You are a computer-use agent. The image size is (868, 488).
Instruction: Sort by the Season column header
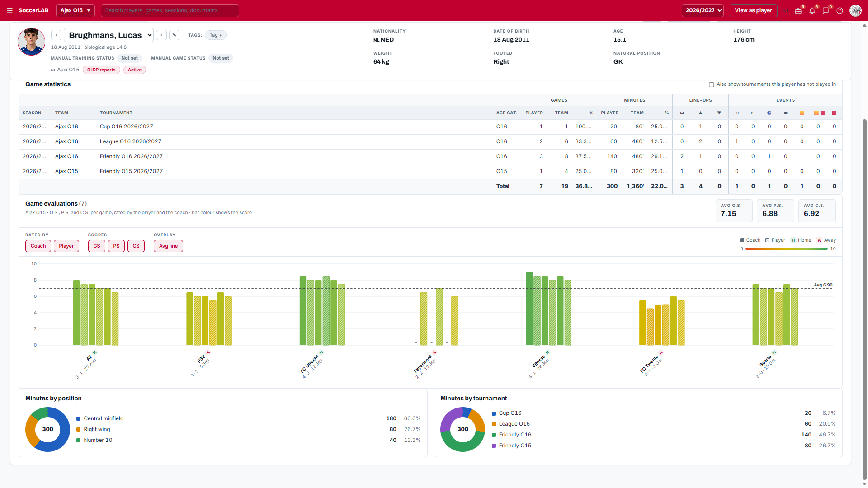32,113
